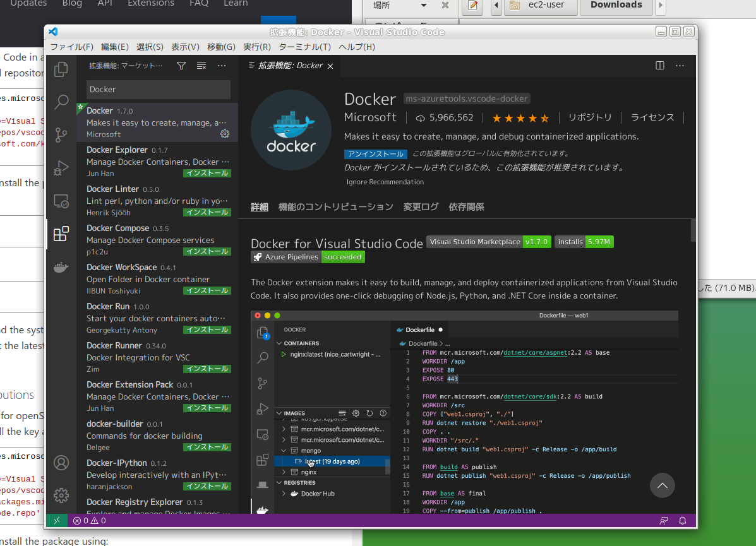Image resolution: width=756 pixels, height=546 pixels.
Task: Open Remote Explorer view in activity bar
Action: [x=61, y=201]
